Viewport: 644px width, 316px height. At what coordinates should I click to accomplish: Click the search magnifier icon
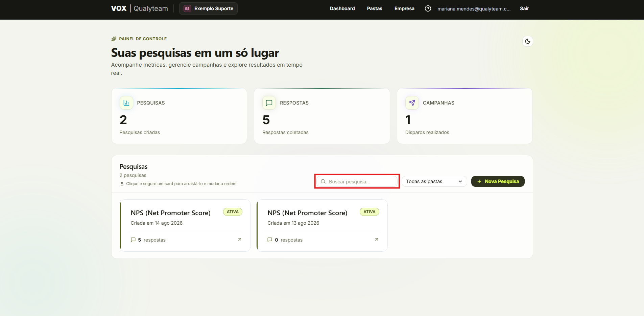click(323, 181)
